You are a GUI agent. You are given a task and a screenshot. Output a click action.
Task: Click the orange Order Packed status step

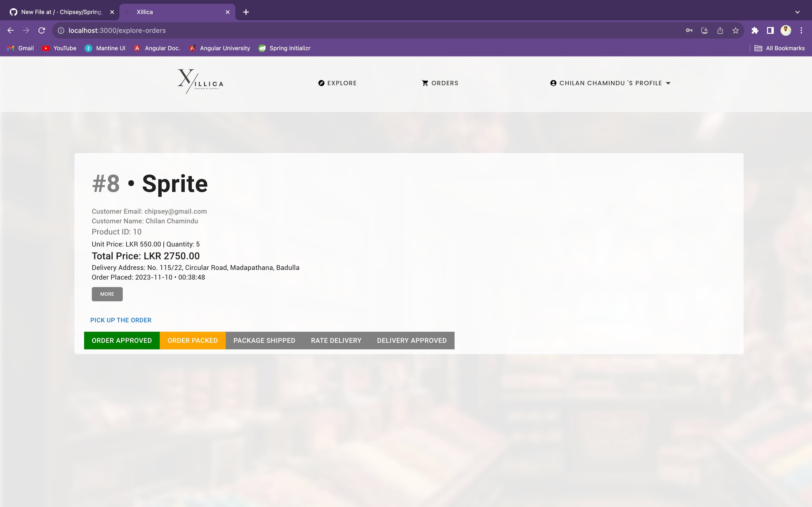(x=193, y=341)
